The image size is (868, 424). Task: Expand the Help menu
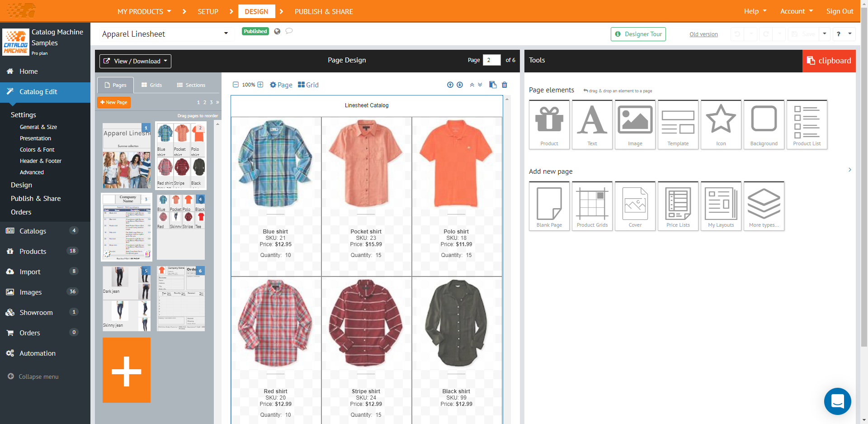pyautogui.click(x=755, y=11)
